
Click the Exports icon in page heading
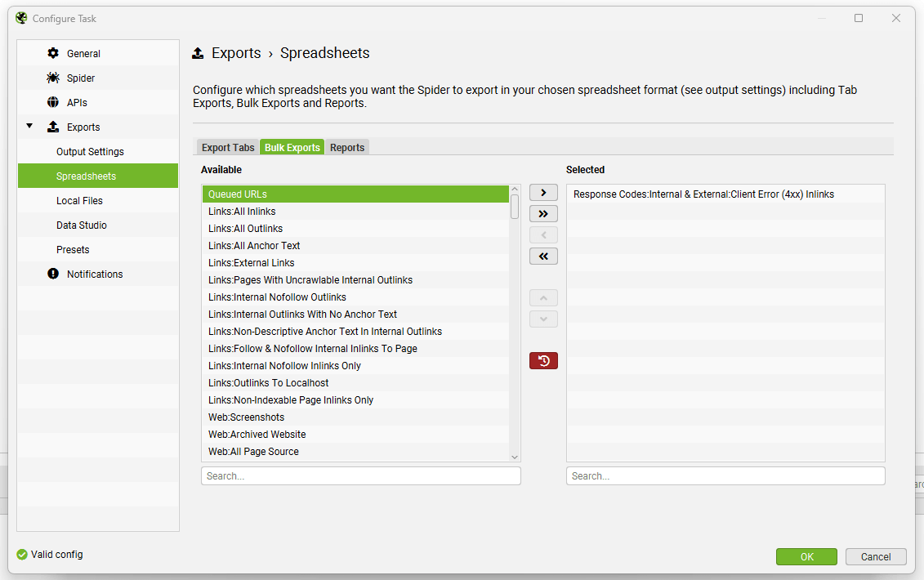click(198, 53)
